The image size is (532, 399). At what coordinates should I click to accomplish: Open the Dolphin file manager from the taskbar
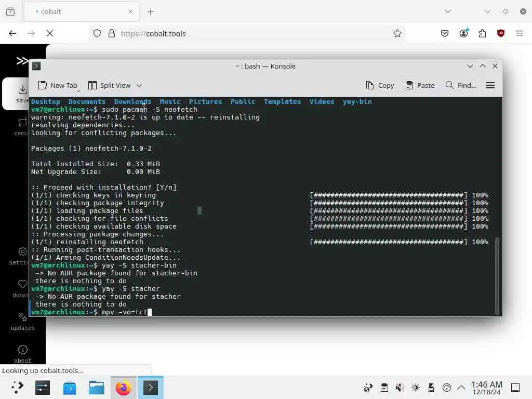[97, 388]
